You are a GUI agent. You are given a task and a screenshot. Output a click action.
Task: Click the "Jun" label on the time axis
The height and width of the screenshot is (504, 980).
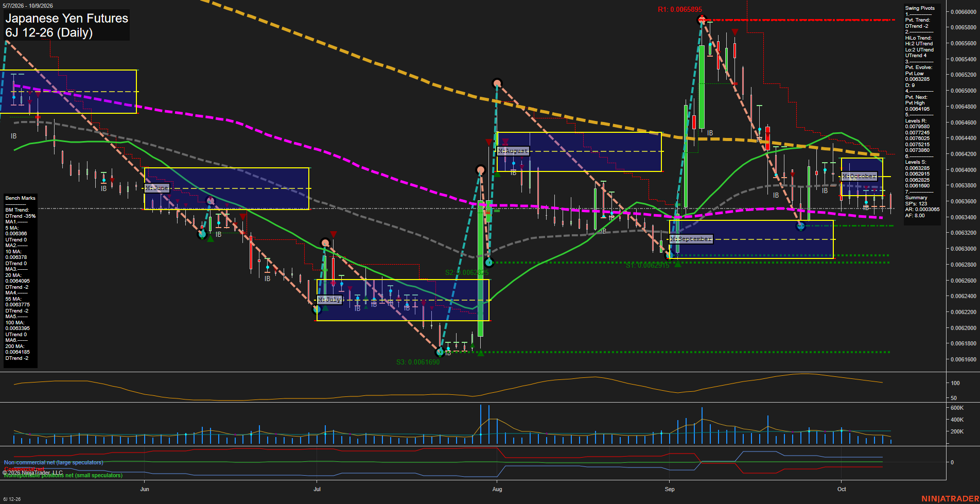[x=145, y=489]
